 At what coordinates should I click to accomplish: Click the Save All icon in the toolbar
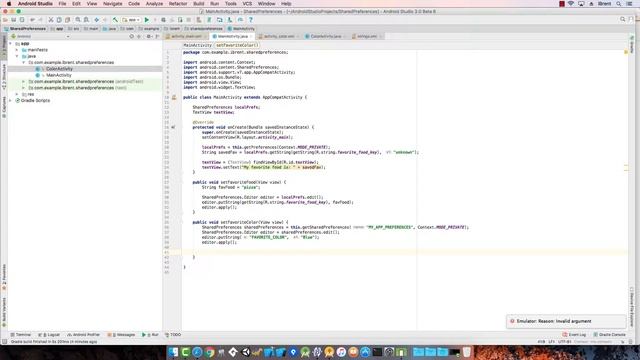coord(13,20)
